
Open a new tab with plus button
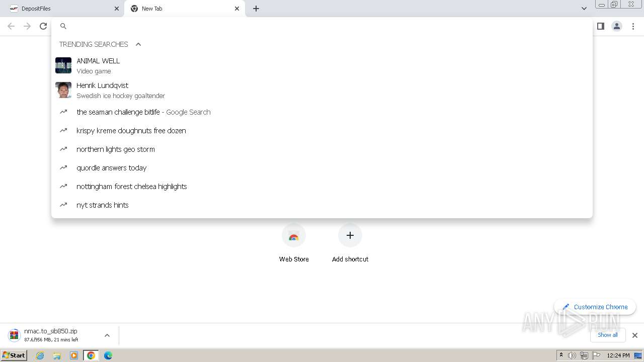pyautogui.click(x=256, y=9)
